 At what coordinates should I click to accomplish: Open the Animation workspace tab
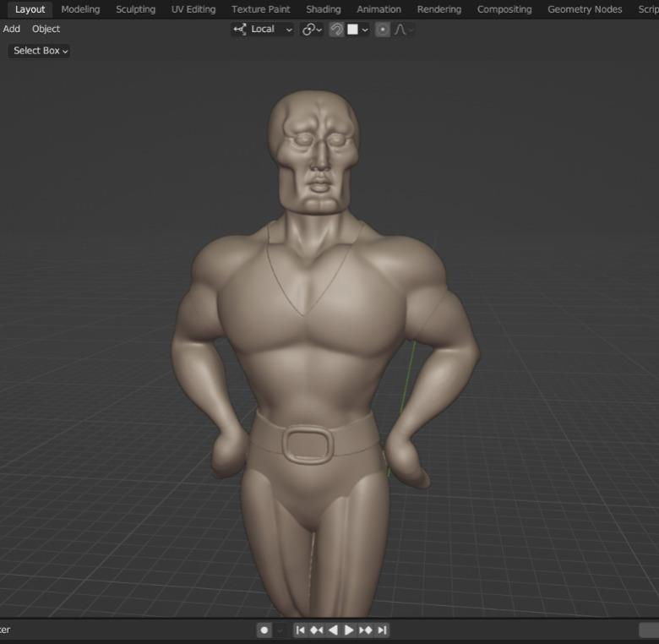click(x=379, y=9)
